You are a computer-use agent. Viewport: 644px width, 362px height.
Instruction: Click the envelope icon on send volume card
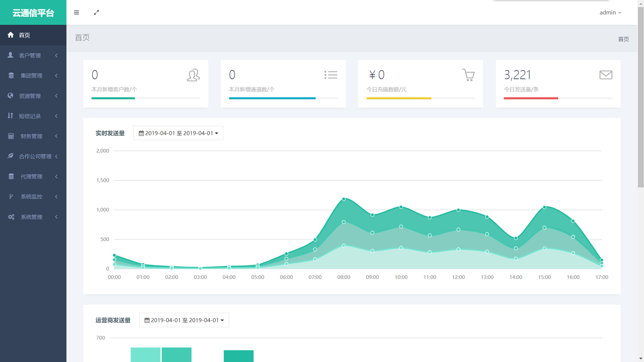(x=605, y=75)
